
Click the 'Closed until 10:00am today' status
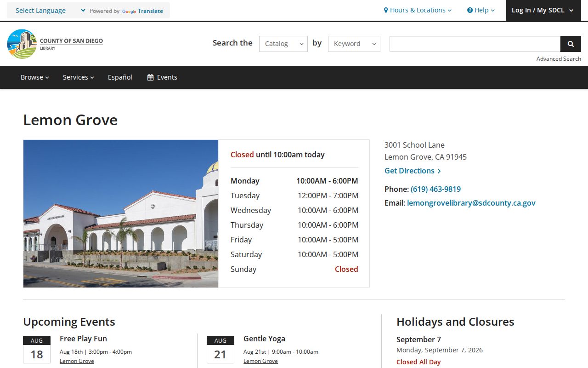click(x=277, y=155)
